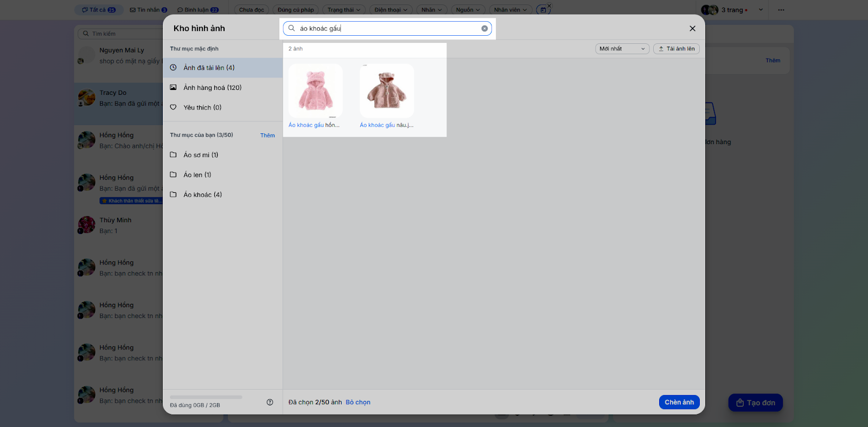
Task: Switch to the Tất cả tab
Action: (x=99, y=10)
